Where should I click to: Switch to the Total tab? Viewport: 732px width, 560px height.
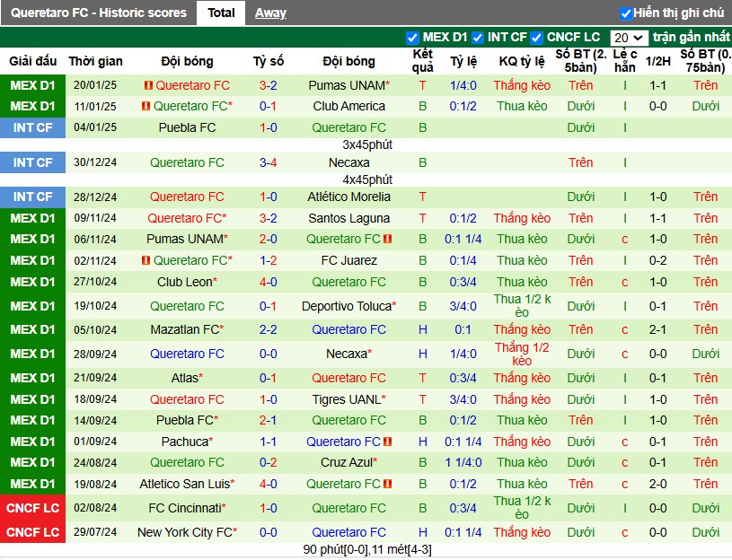coord(221,13)
